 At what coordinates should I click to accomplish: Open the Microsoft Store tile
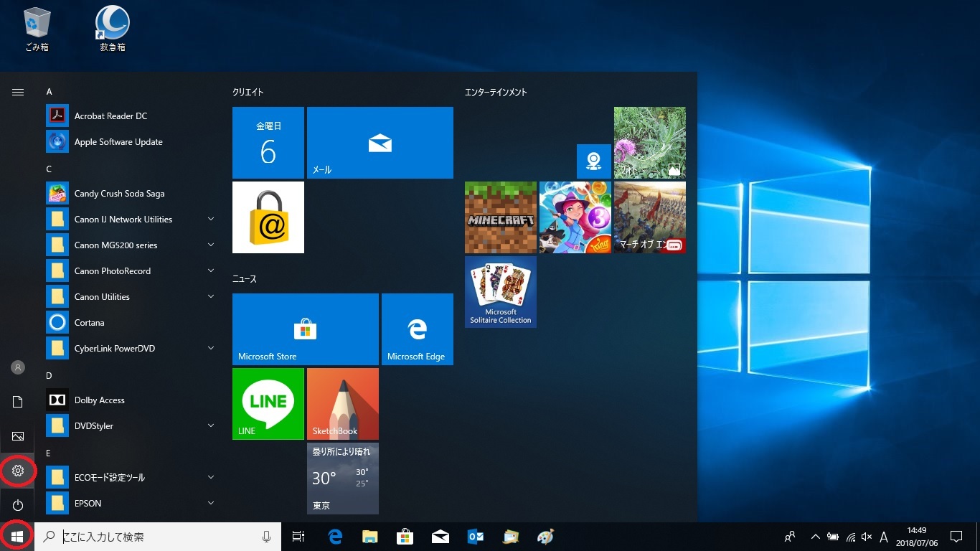click(x=306, y=329)
